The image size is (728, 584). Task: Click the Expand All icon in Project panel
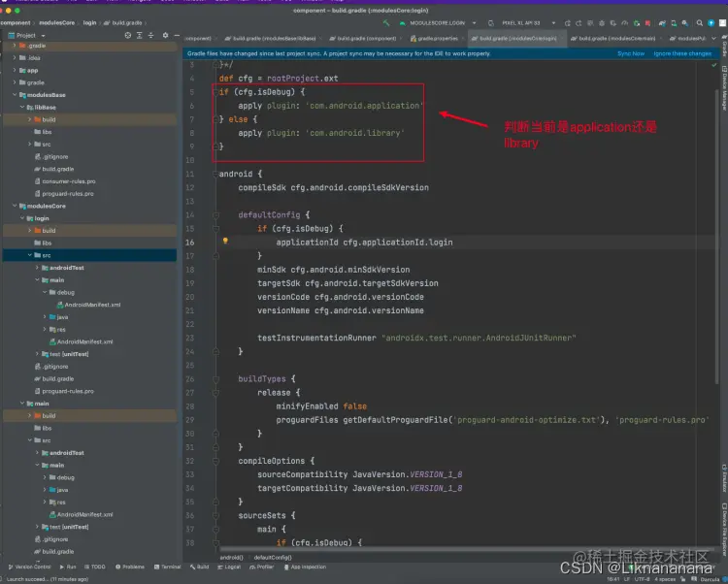[x=139, y=35]
